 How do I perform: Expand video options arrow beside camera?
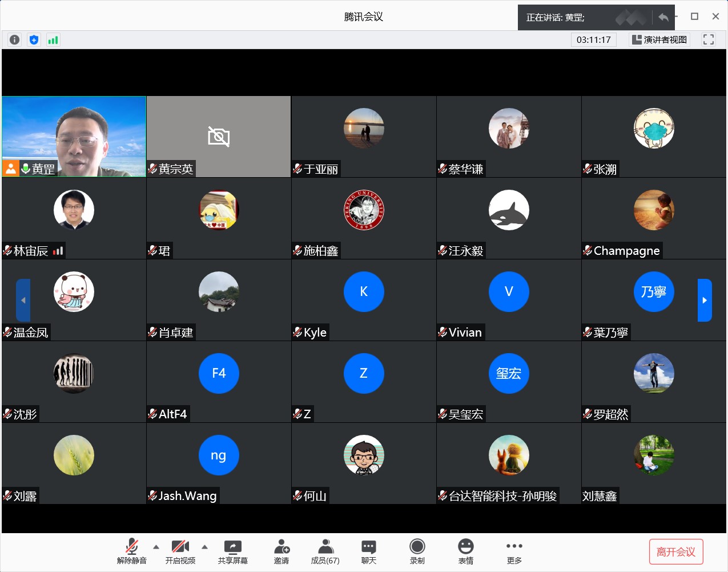[204, 547]
